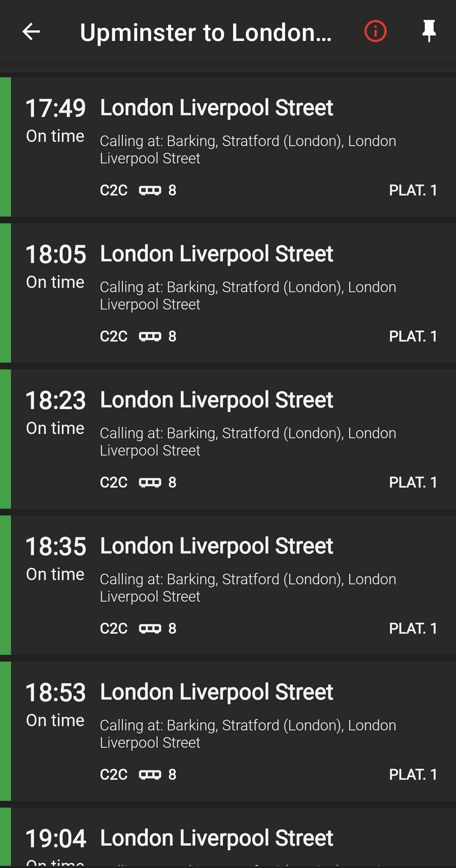This screenshot has width=456, height=868.
Task: Open the 18:05 London Liverpool Street departure
Action: click(228, 293)
